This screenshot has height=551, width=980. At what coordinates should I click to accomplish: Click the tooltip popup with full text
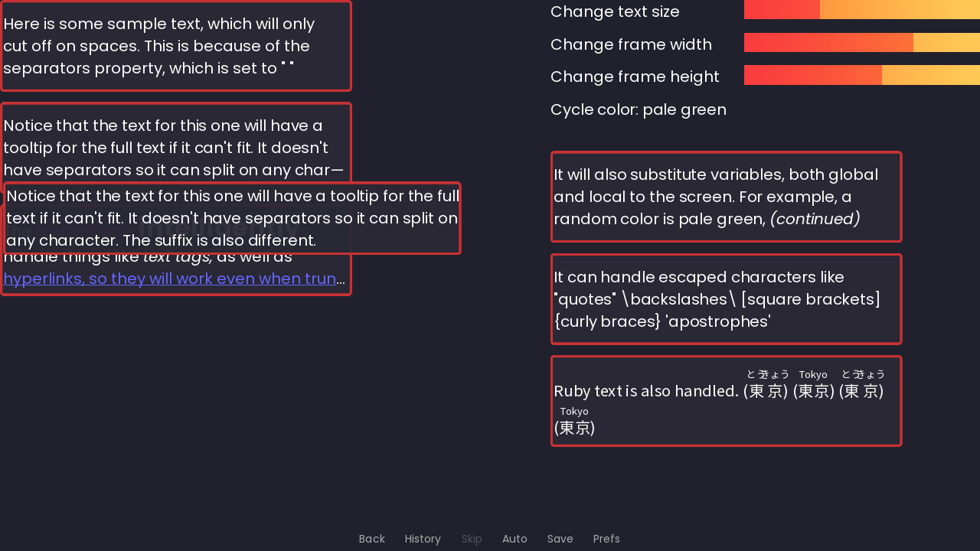click(x=232, y=218)
